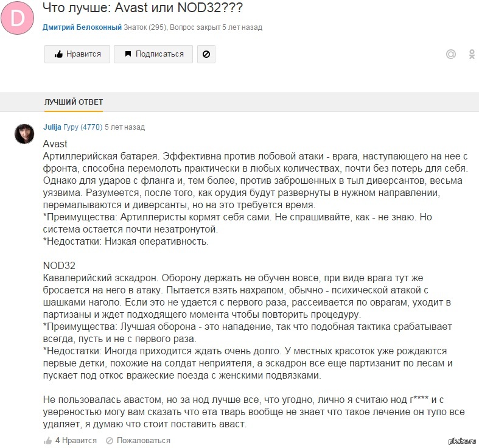Click the question title about Avast или NOD32
The width and height of the screenshot is (479, 448).
[142, 8]
